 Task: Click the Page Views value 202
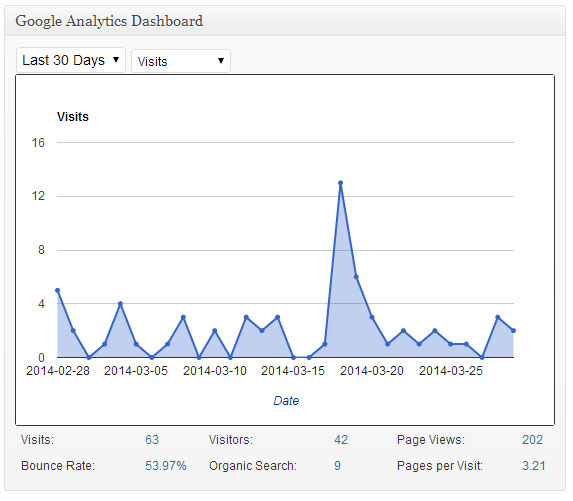[x=532, y=440]
